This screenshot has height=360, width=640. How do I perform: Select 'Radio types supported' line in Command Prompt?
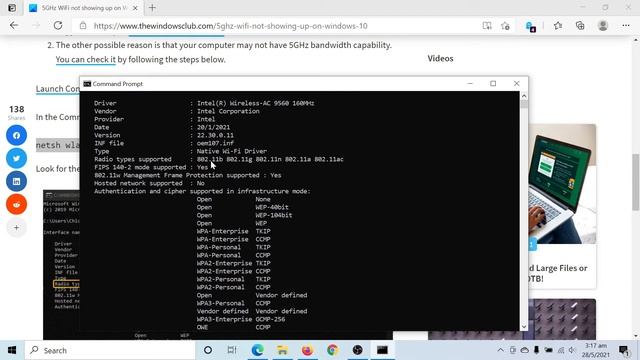pyautogui.click(x=219, y=159)
